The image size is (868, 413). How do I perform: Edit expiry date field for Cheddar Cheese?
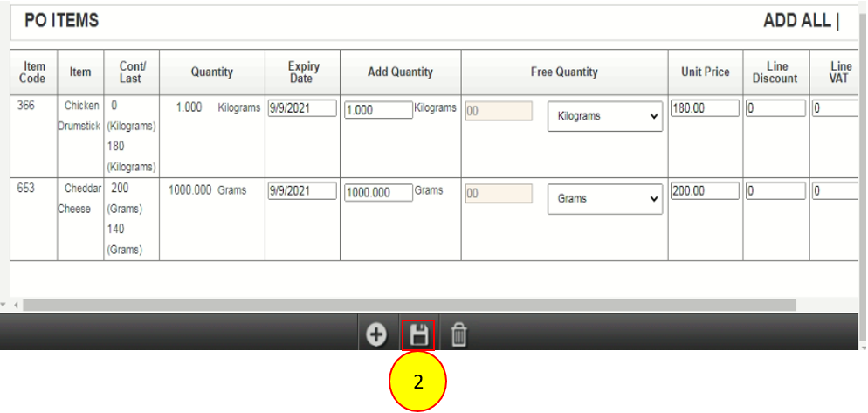301,192
